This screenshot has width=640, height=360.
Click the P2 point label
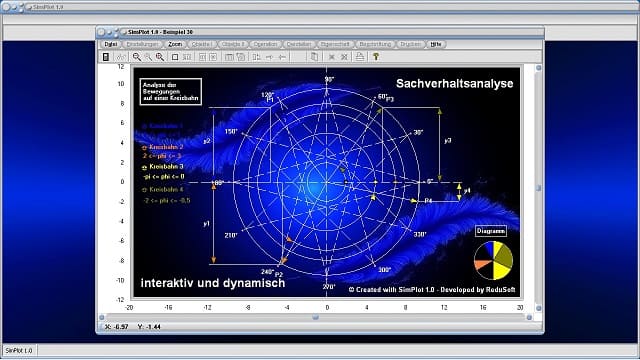pos(279,275)
